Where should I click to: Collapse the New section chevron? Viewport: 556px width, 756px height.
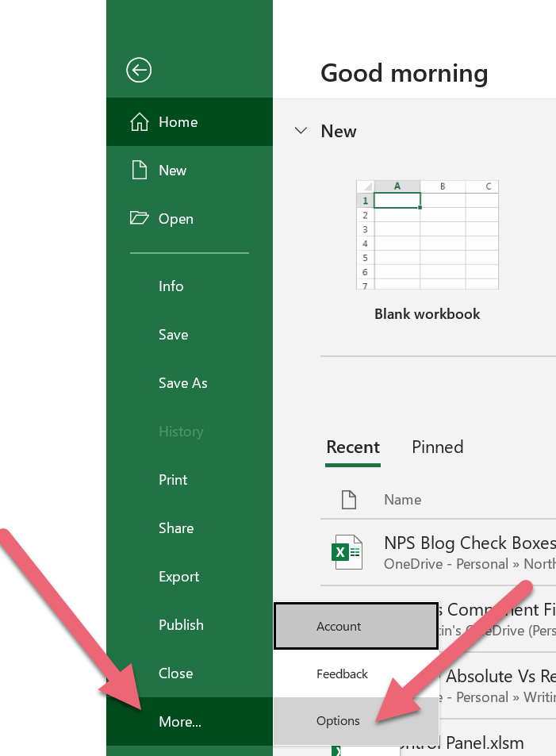click(x=301, y=131)
